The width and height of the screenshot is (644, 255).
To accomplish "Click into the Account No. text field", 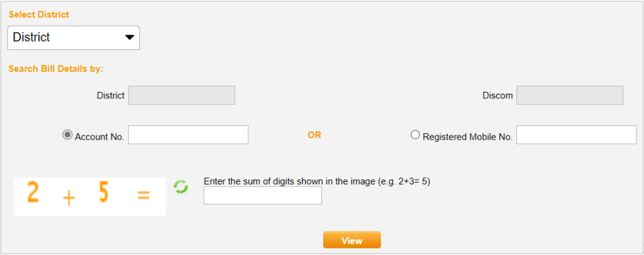I will 188,135.
